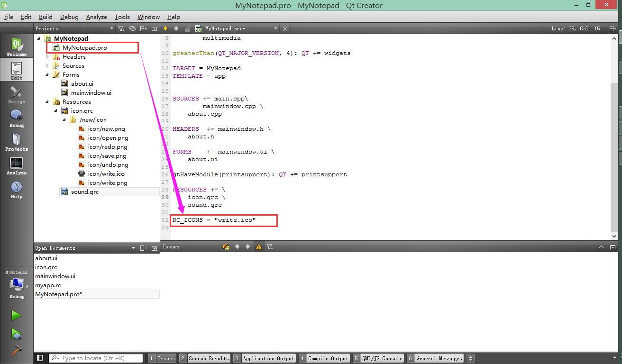622x364 pixels.
Task: Go to previous issue arrow
Action: (237, 246)
